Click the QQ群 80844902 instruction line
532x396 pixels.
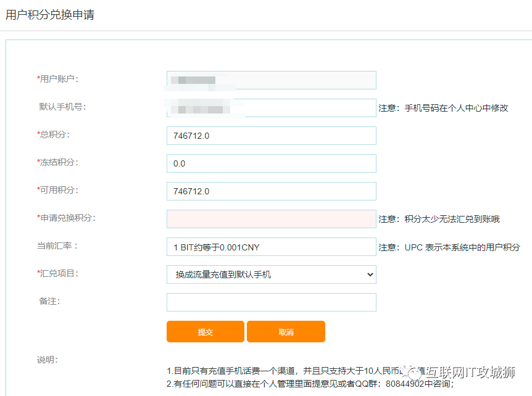310,384
